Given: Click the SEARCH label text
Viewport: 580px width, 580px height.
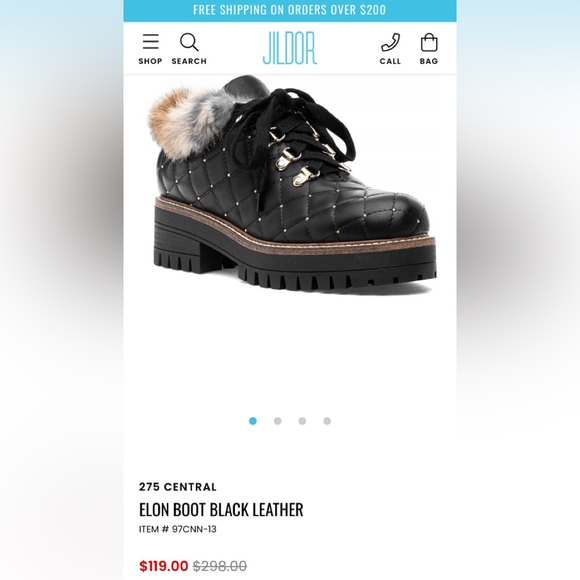Looking at the screenshot, I should [x=189, y=61].
